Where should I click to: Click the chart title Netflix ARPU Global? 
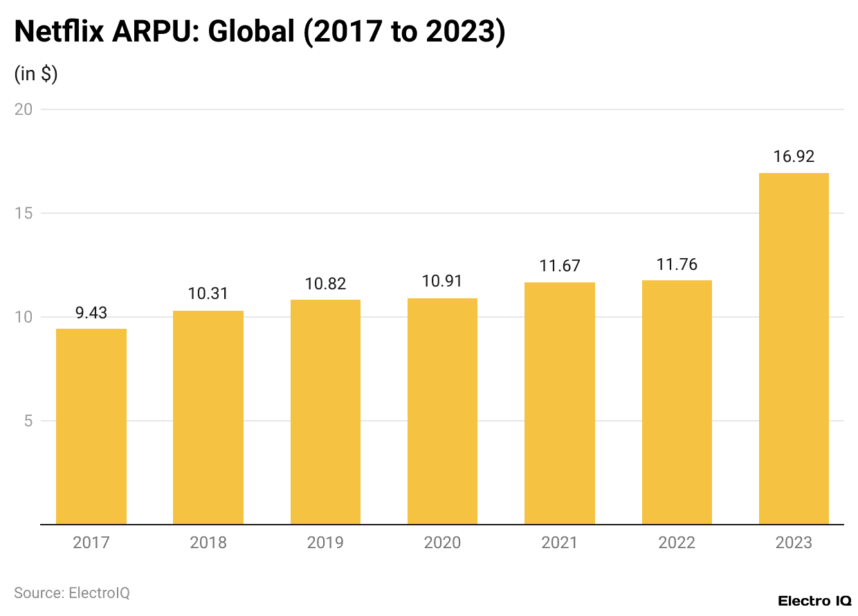(x=259, y=31)
